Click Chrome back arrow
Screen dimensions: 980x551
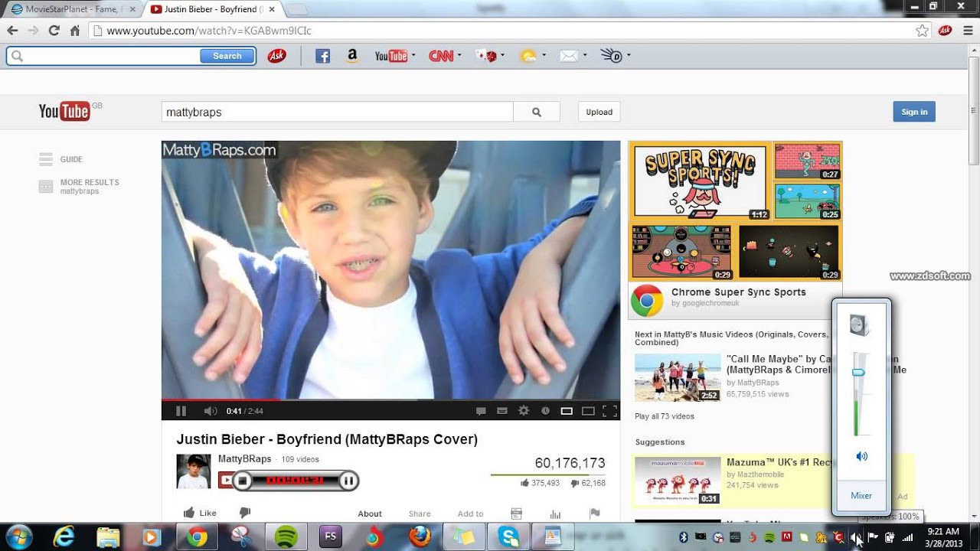coord(12,31)
